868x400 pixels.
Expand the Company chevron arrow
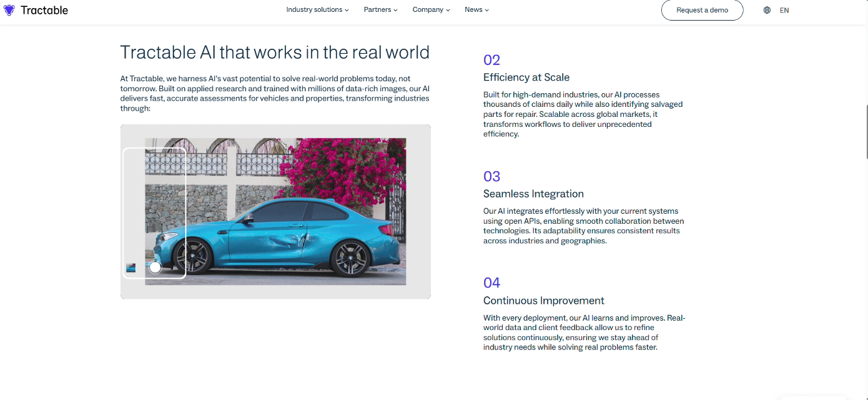pyautogui.click(x=448, y=10)
